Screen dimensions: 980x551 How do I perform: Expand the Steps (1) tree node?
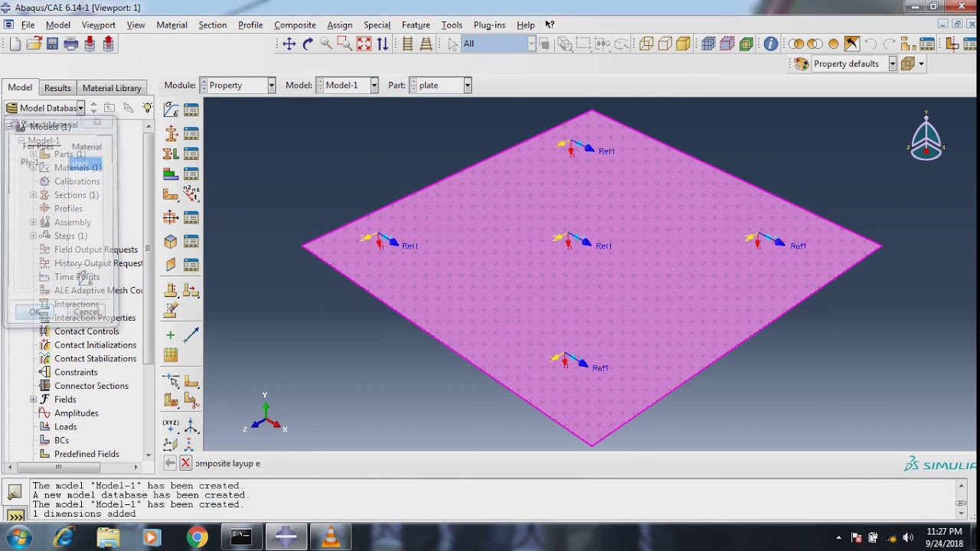[33, 236]
